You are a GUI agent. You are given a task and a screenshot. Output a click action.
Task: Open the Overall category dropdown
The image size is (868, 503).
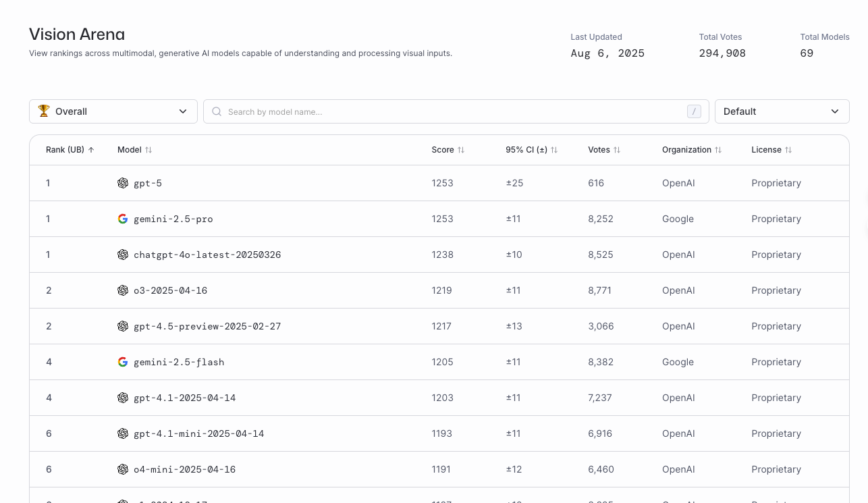point(113,111)
